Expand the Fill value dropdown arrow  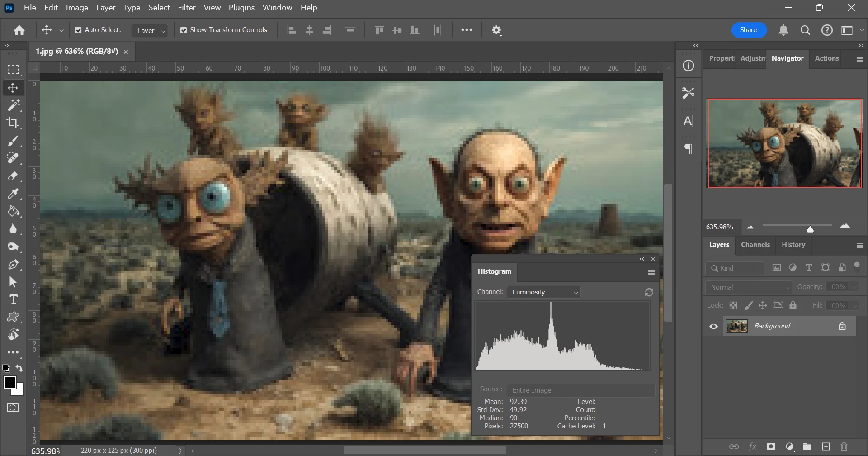click(x=854, y=306)
